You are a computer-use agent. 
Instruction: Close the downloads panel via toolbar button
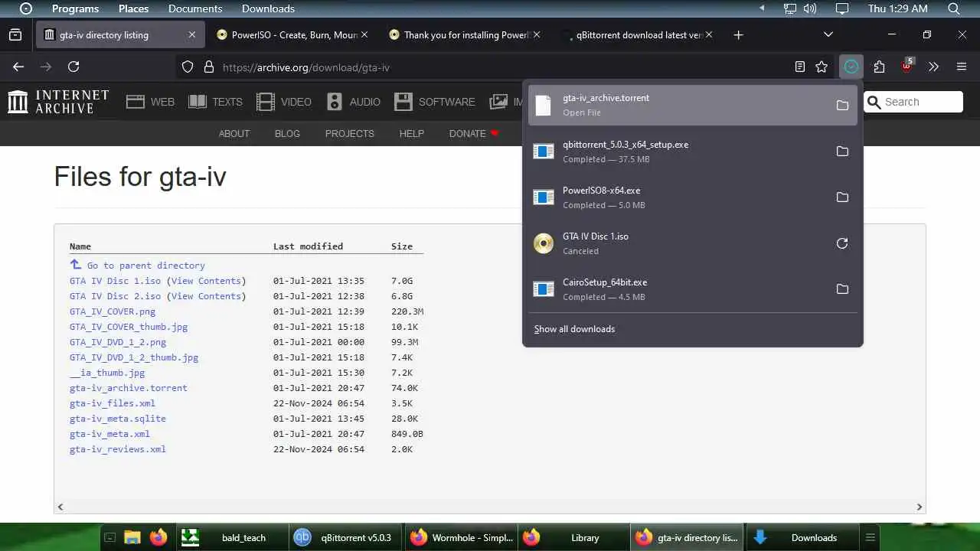pyautogui.click(x=851, y=67)
